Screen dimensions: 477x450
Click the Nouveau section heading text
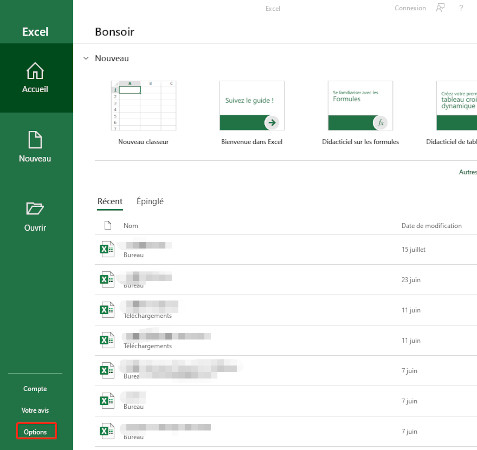pyautogui.click(x=112, y=58)
